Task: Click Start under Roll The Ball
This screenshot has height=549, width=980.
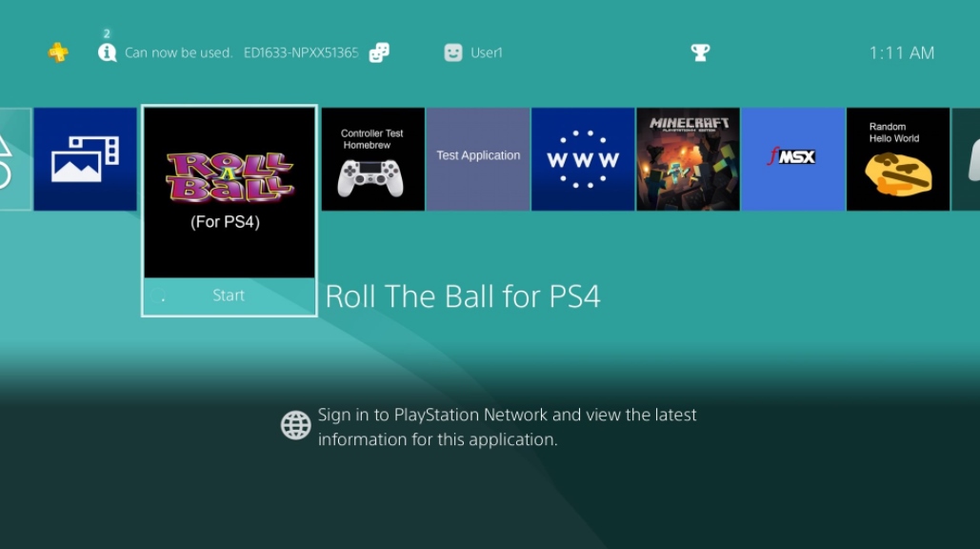Action: (x=230, y=295)
